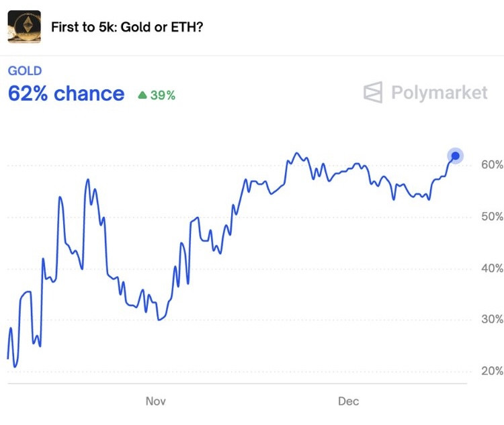Click the blue endpoint dot on chart
The image size is (504, 425).
tap(455, 156)
